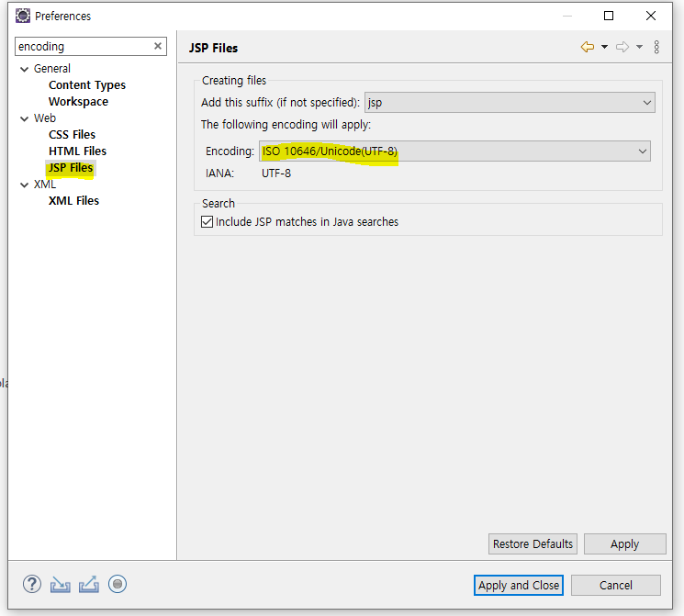
Task: Click the JSP Files page heading
Action: (213, 48)
